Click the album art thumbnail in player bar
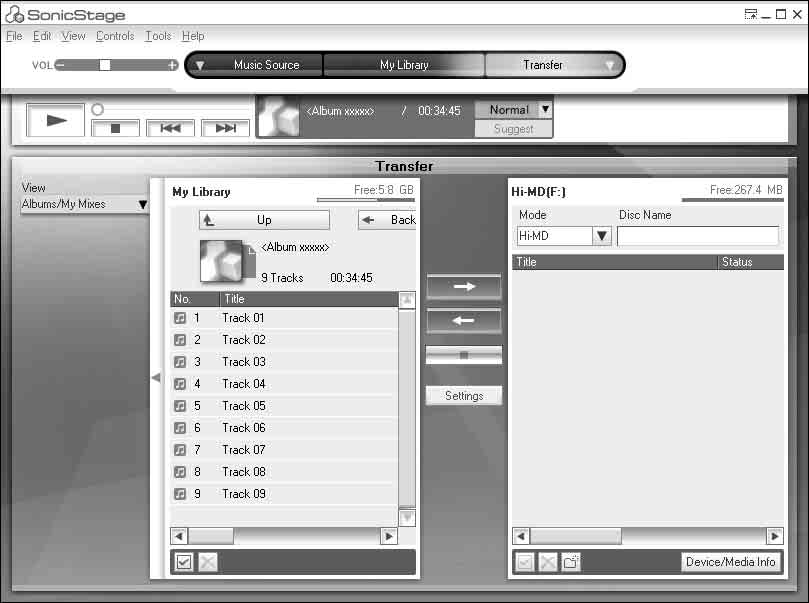The width and height of the screenshot is (809, 603). click(x=279, y=117)
